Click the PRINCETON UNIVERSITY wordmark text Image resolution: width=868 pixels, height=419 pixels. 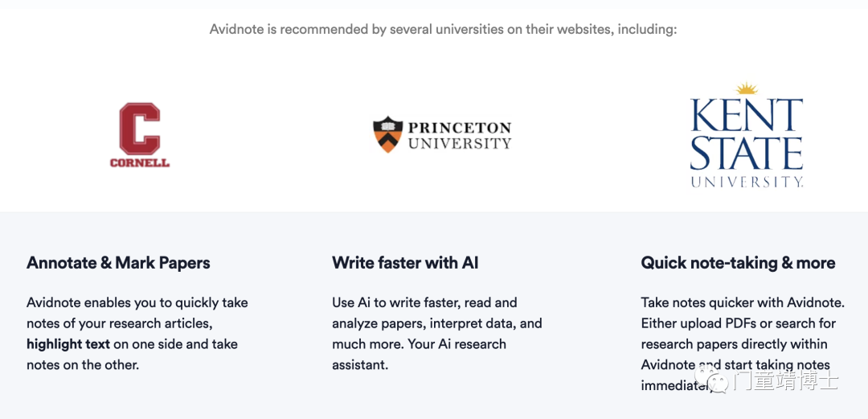[x=460, y=135]
